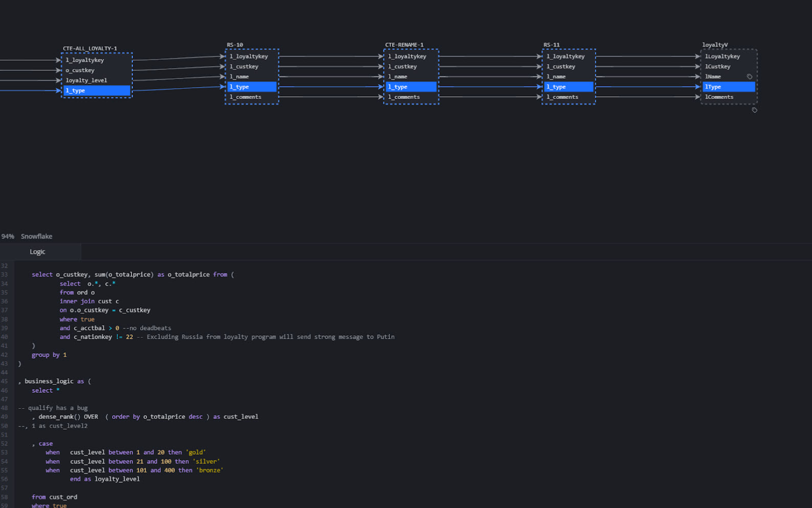The height and width of the screenshot is (508, 812).
Task: Select l_type column in CTE-ALL_LOYALTY-1
Action: pos(97,91)
